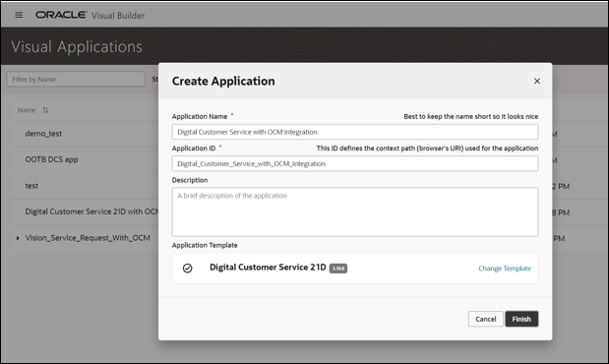Click the Cancel button
609x364 pixels.
click(485, 319)
